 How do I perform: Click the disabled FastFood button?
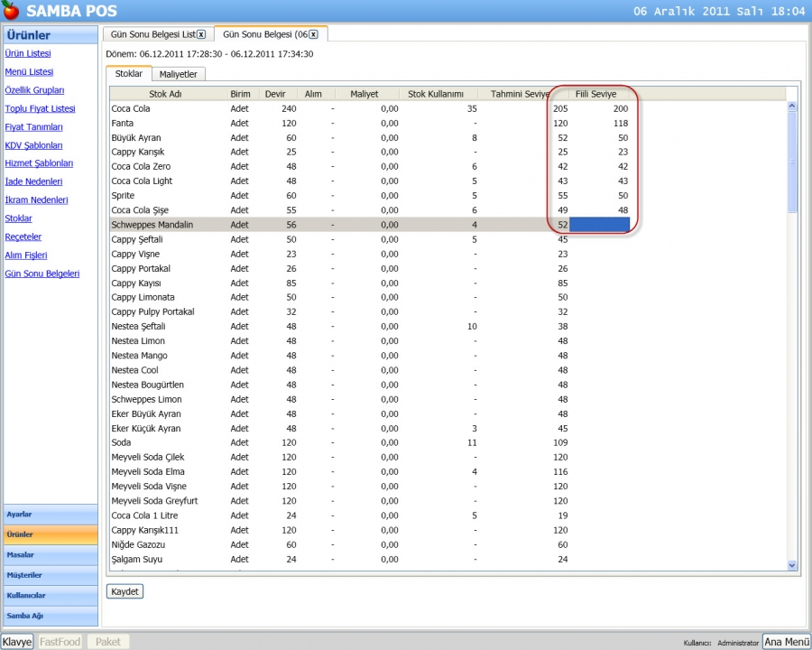[60, 642]
